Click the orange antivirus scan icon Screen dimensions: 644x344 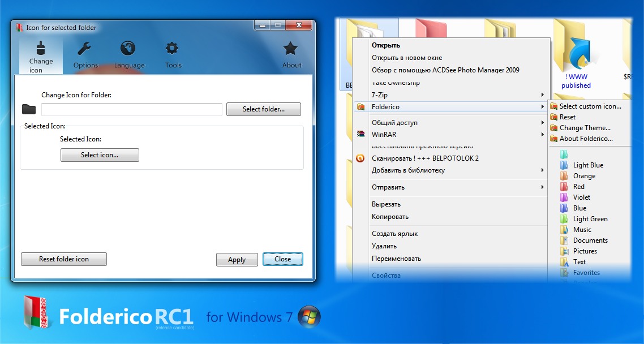(x=360, y=158)
